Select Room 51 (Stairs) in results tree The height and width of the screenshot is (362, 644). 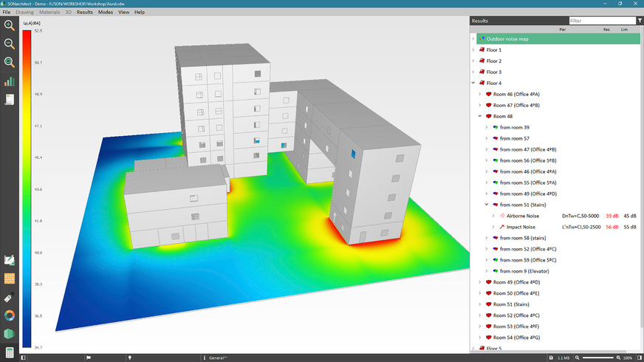click(x=513, y=304)
